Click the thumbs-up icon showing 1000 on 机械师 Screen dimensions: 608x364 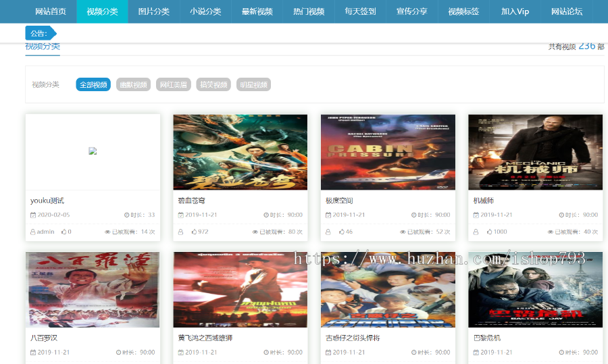(x=490, y=232)
